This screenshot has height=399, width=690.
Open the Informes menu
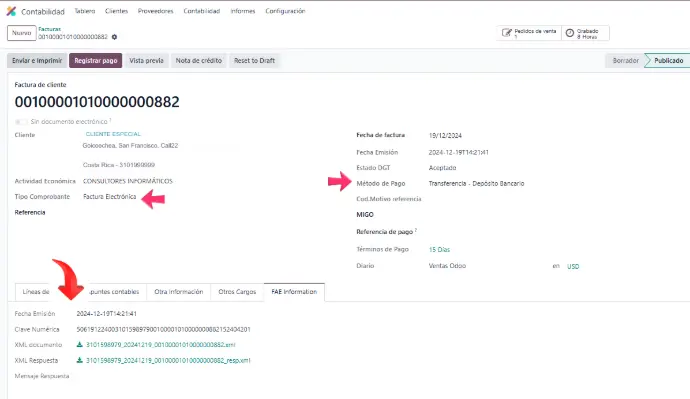(242, 11)
